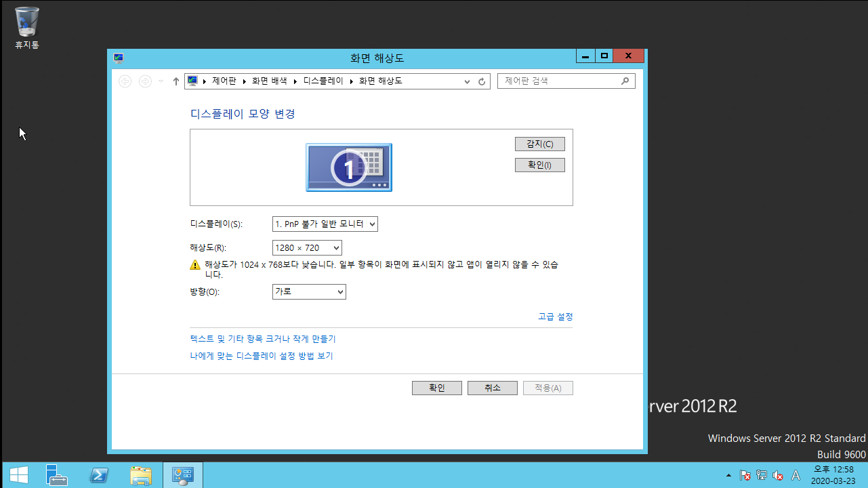
Task: Click the Action Center flag tray icon
Action: tap(745, 476)
